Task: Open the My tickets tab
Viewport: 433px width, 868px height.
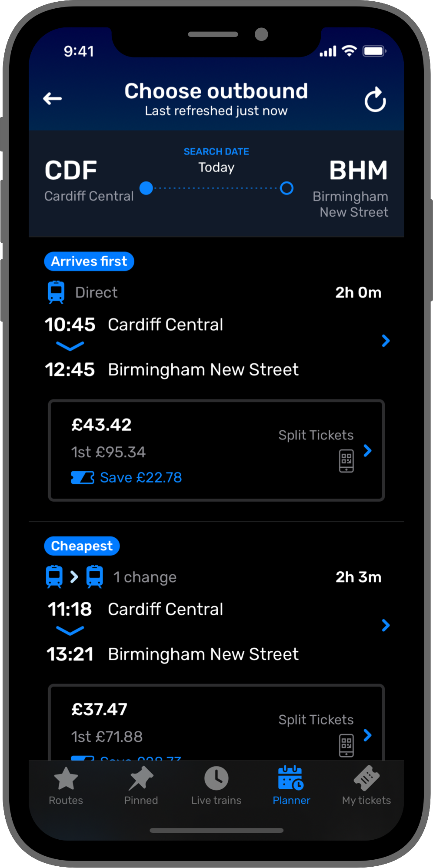Action: 366,778
